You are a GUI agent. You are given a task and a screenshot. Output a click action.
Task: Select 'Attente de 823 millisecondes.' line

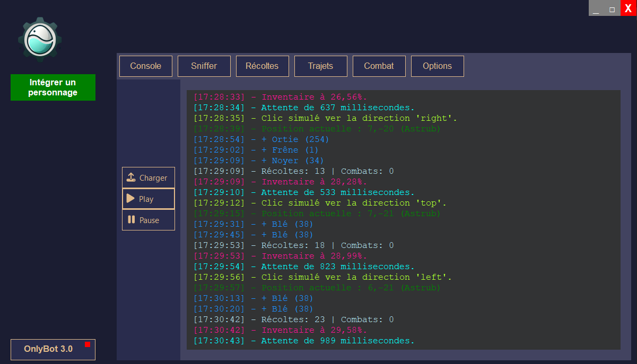pyautogui.click(x=304, y=267)
